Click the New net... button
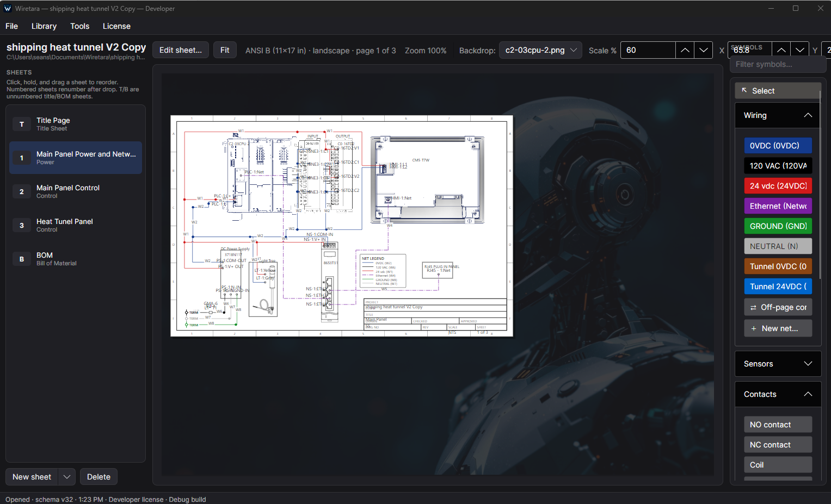The height and width of the screenshot is (504, 831). pos(778,328)
